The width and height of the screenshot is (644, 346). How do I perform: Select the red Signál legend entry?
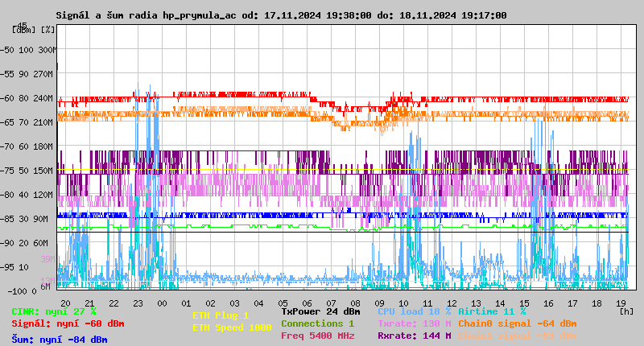click(68, 323)
